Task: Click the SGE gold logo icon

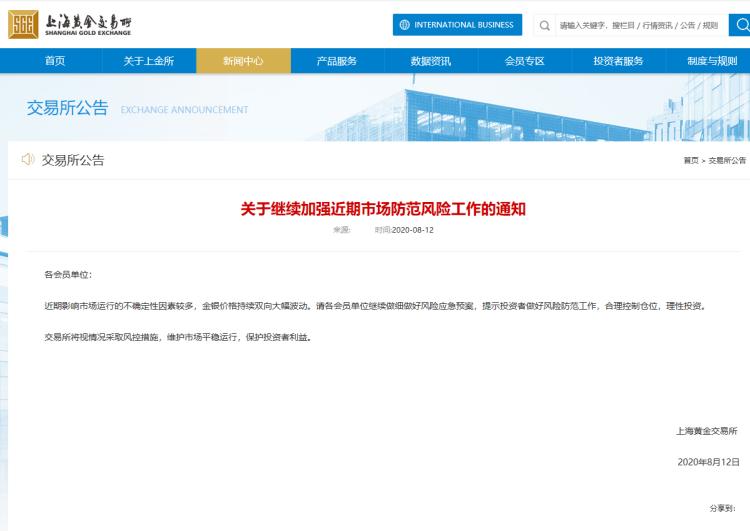Action: [x=23, y=24]
